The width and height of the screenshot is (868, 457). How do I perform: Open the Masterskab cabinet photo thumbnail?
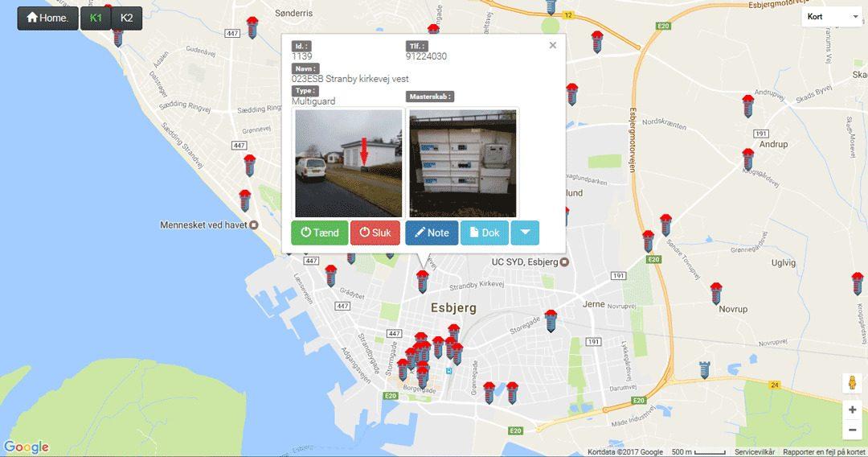pyautogui.click(x=463, y=163)
